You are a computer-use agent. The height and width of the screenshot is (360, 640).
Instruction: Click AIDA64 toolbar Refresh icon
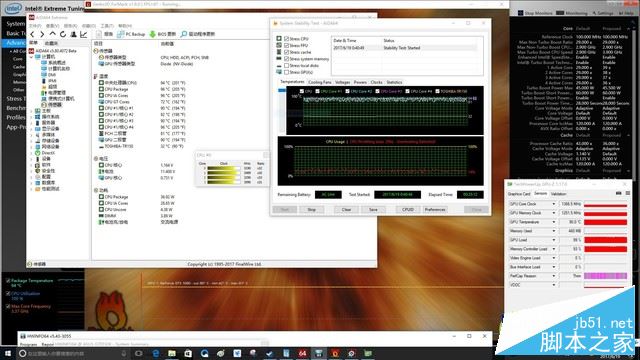click(63, 34)
